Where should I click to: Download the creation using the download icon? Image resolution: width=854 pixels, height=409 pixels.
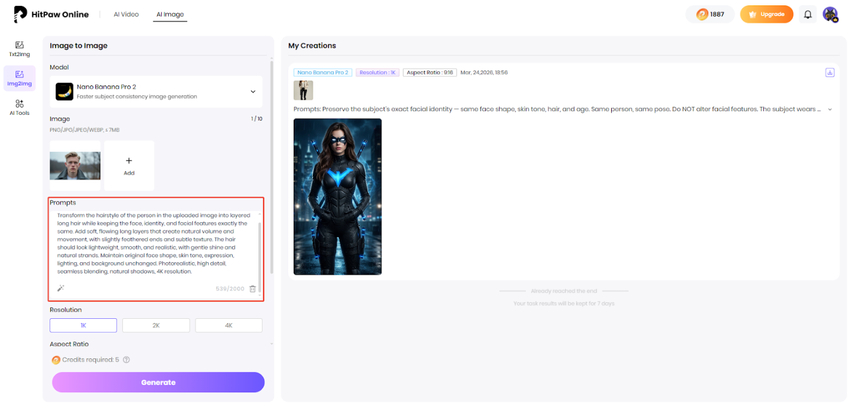coord(829,73)
